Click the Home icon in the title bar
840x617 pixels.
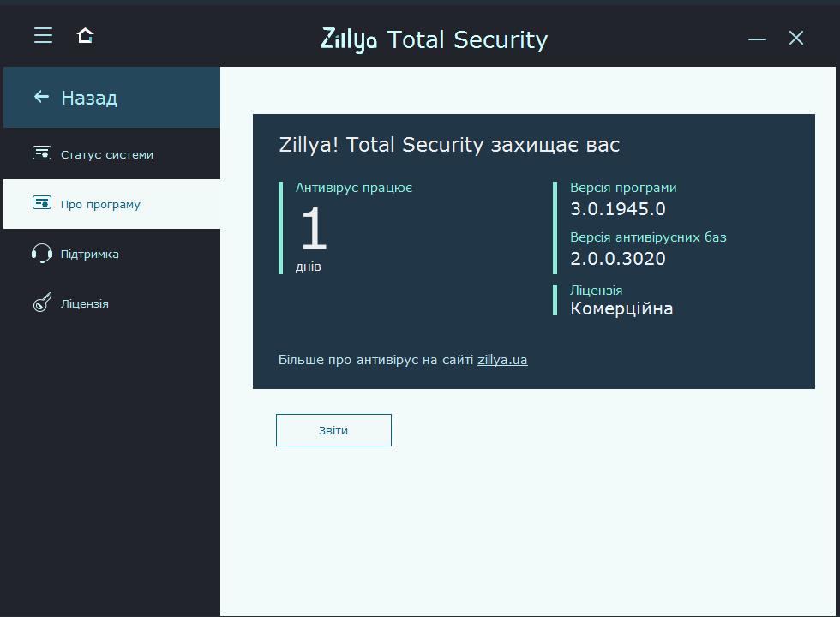point(84,35)
